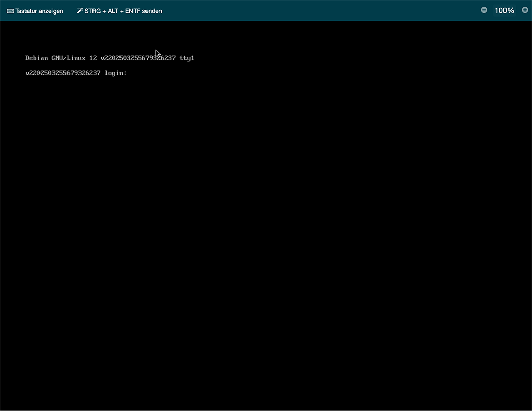Click the login: prompt in the console

point(116,73)
